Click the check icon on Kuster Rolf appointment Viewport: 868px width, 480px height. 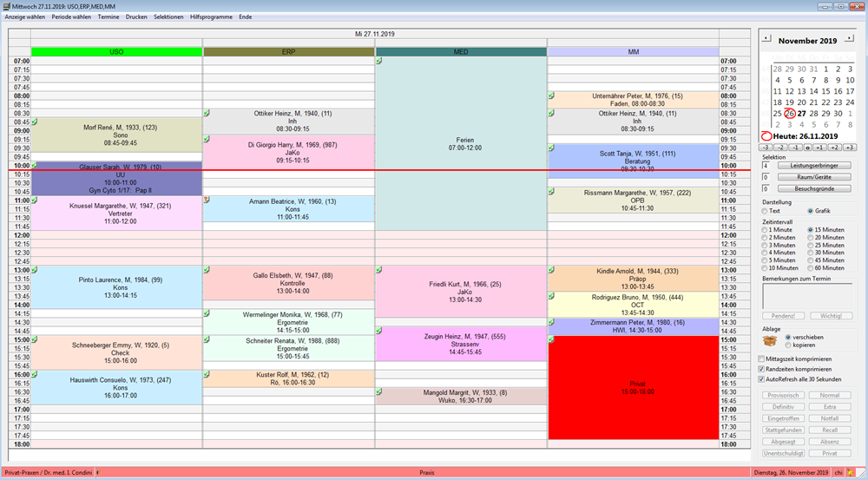click(207, 374)
